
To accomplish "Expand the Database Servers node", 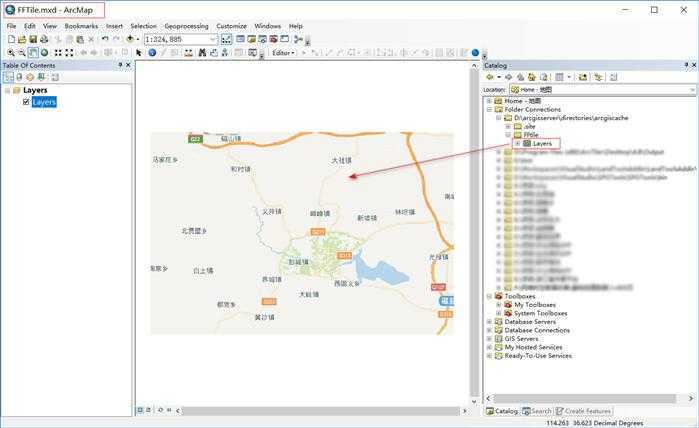I will pyautogui.click(x=489, y=321).
